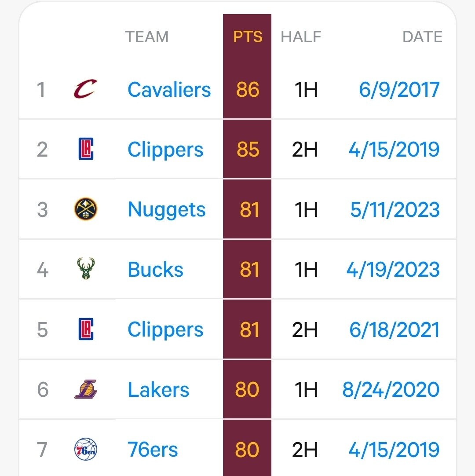
Task: Click the Lakers team logo
Action: [86, 389]
